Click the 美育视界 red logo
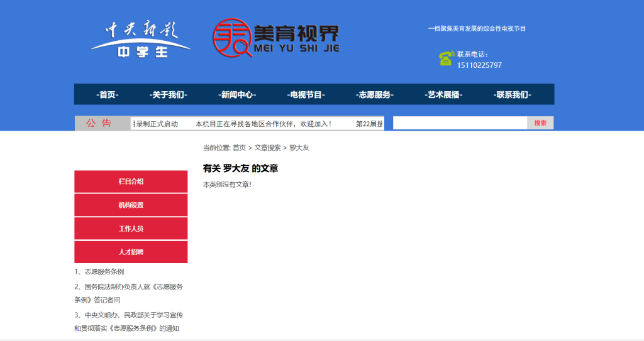The height and width of the screenshot is (341, 644). point(276,38)
